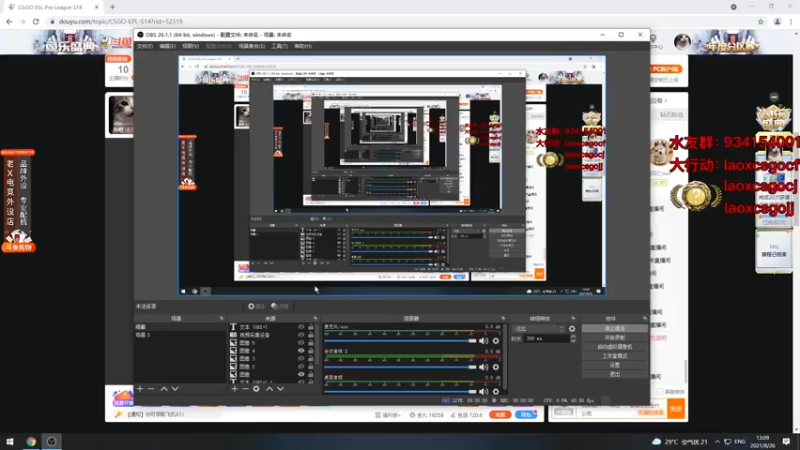Pop out the Scenes dock panel

(x=221, y=318)
